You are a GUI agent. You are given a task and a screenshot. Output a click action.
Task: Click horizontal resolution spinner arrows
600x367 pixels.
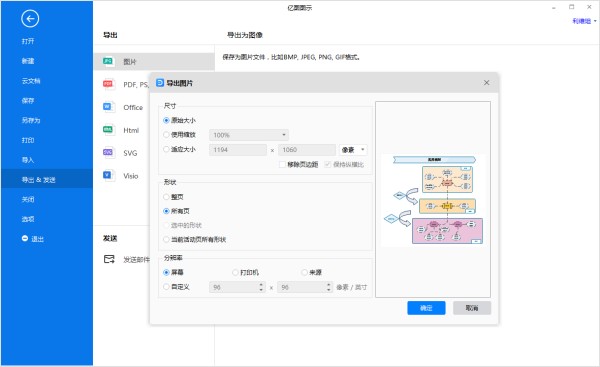click(x=261, y=287)
